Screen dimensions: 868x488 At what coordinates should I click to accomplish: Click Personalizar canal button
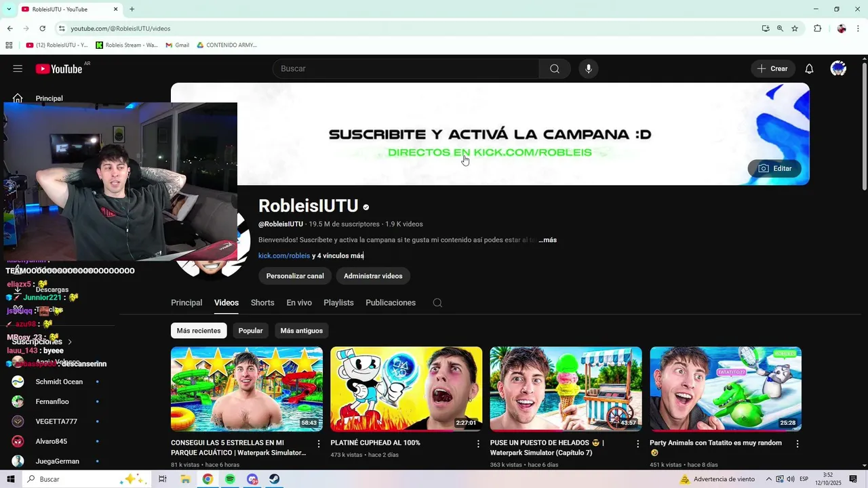pos(295,276)
